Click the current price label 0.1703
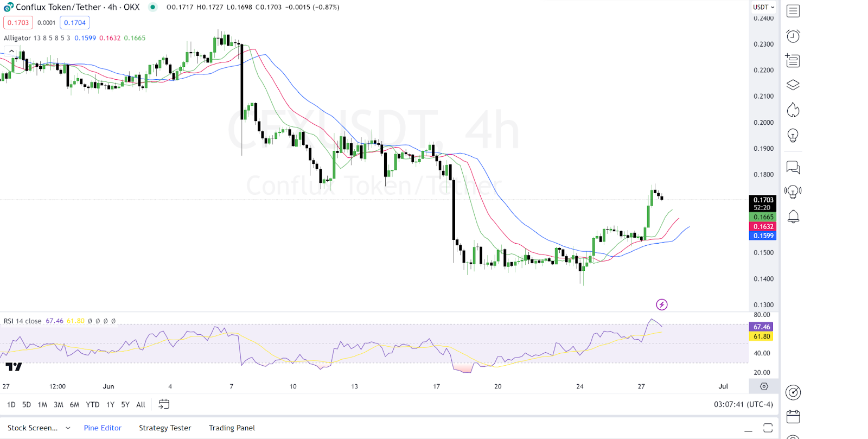This screenshot has height=439, width=868. coord(763,200)
